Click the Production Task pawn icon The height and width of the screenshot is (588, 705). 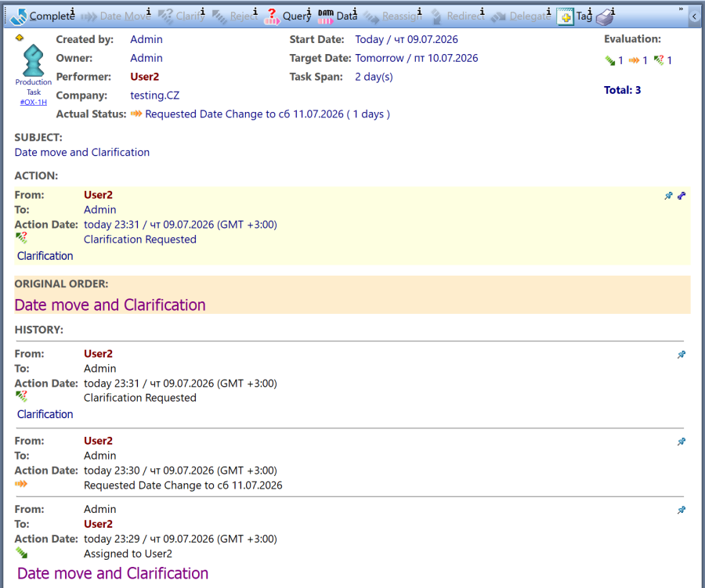(33, 60)
